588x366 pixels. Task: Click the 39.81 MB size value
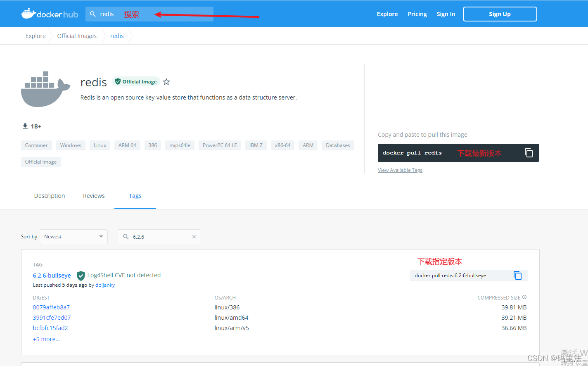coord(514,307)
